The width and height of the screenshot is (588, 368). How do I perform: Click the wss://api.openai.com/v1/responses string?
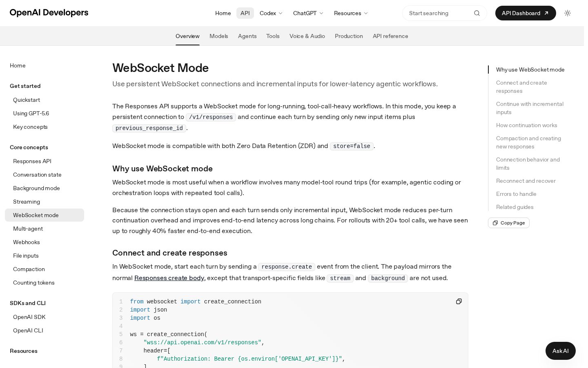(202, 342)
